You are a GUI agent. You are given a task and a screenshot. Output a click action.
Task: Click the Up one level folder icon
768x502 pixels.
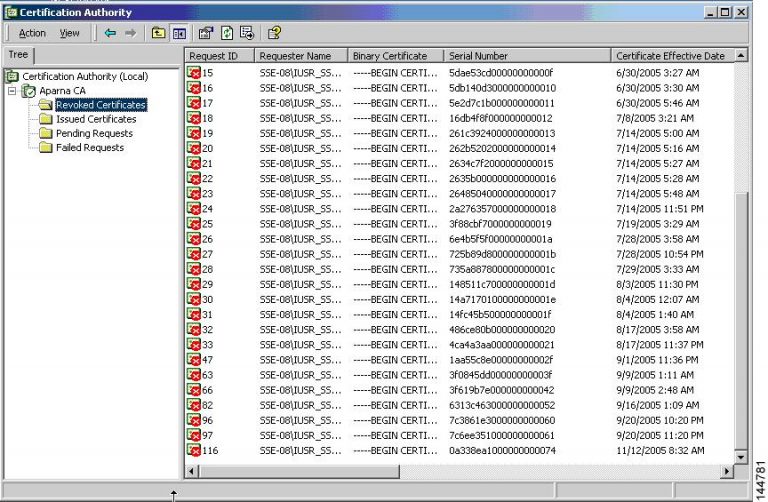coord(158,33)
